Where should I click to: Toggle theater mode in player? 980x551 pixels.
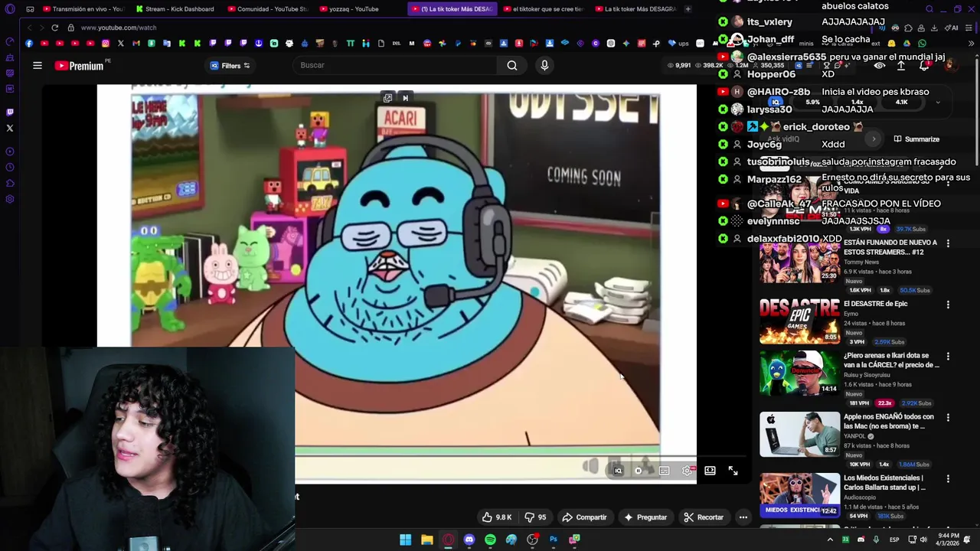pos(710,471)
